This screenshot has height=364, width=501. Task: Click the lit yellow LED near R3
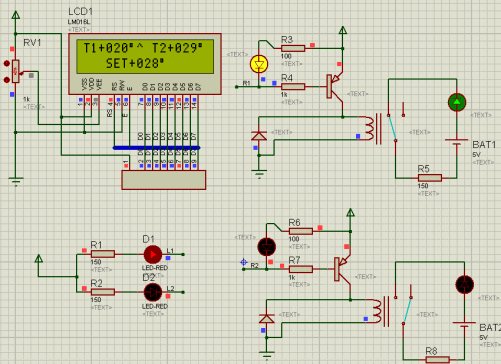(259, 64)
